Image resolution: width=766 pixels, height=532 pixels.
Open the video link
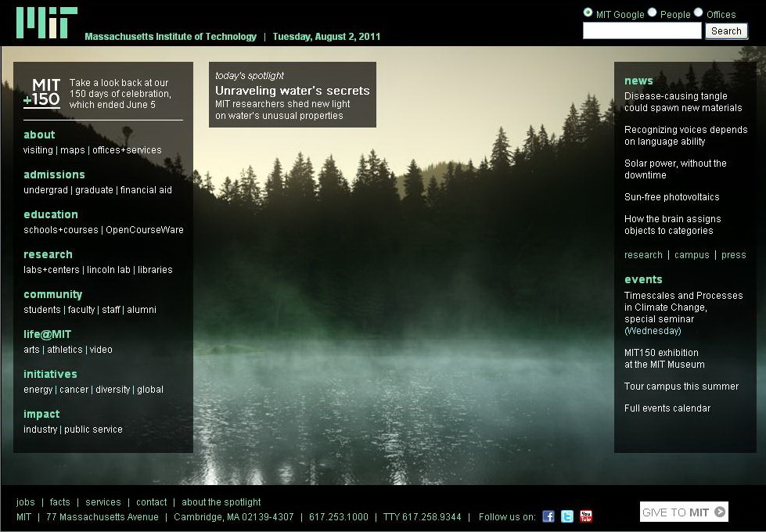click(x=101, y=349)
